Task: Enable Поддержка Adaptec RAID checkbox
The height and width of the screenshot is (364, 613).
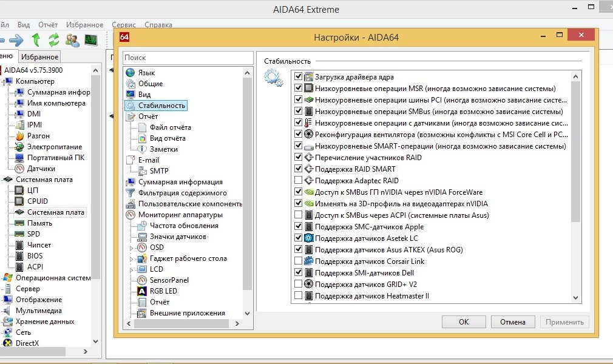Action: [x=298, y=180]
